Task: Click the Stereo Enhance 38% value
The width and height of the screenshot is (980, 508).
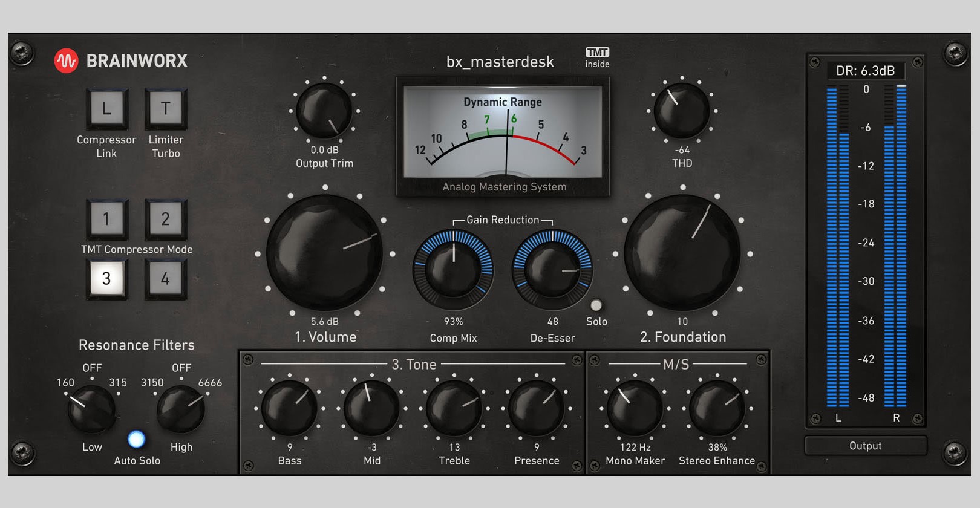Action: [717, 448]
